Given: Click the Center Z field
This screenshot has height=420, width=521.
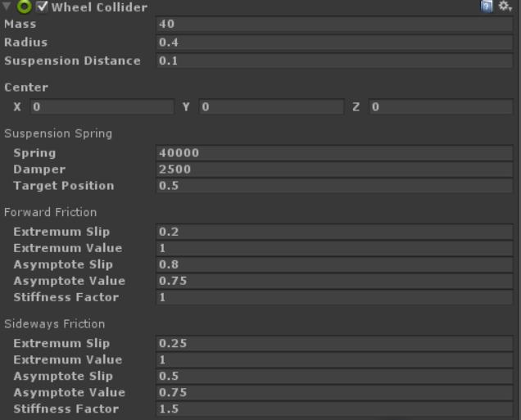Looking at the screenshot, I should [441, 107].
